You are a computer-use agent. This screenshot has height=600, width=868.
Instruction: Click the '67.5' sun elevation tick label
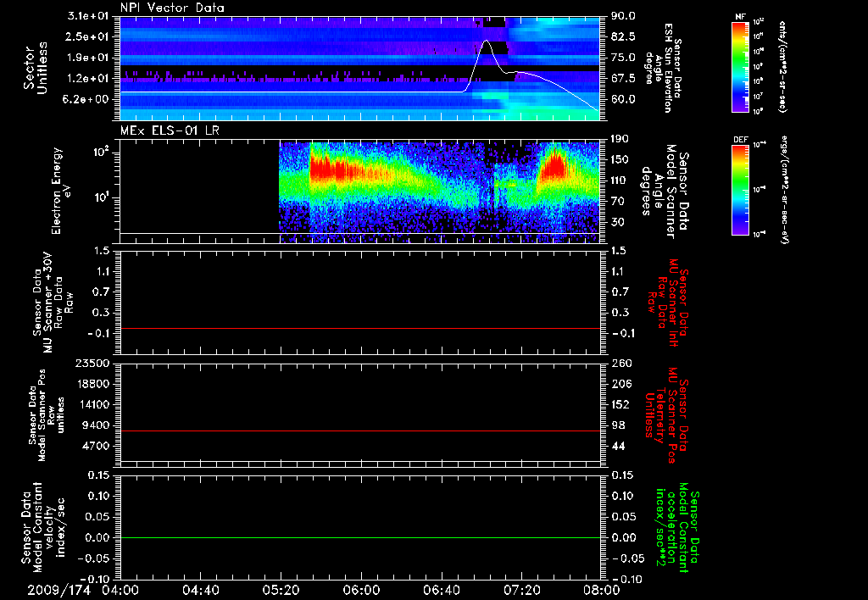(x=623, y=79)
